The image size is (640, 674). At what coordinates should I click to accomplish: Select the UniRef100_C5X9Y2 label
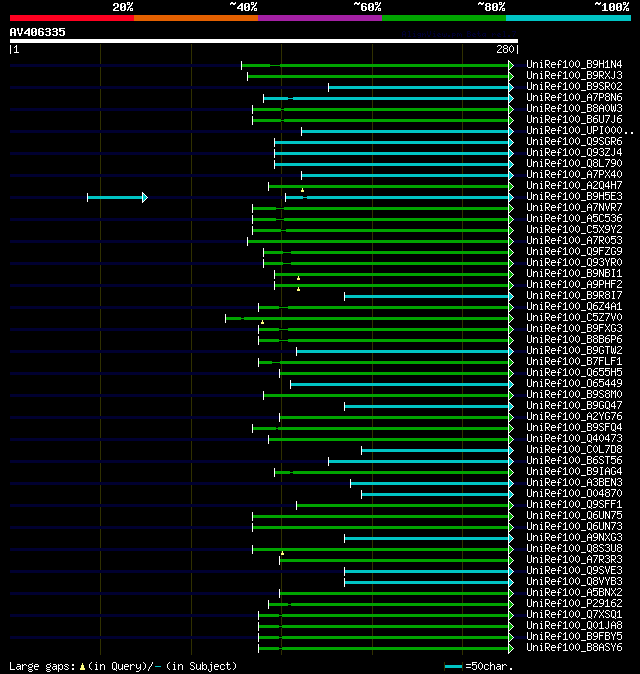574,230
